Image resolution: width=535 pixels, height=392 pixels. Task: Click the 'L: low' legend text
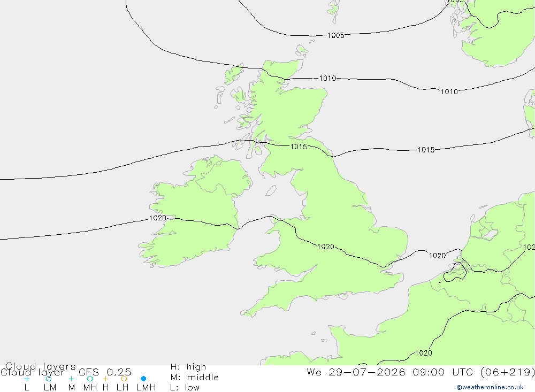click(185, 388)
